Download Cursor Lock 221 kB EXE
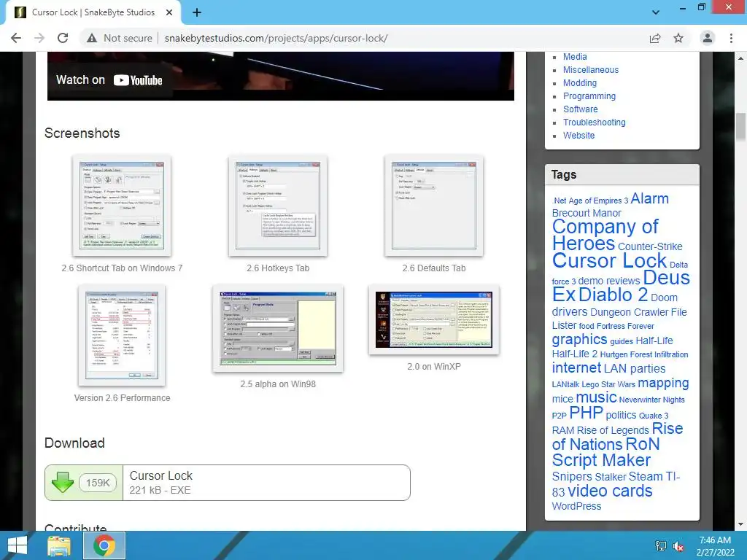 228,483
